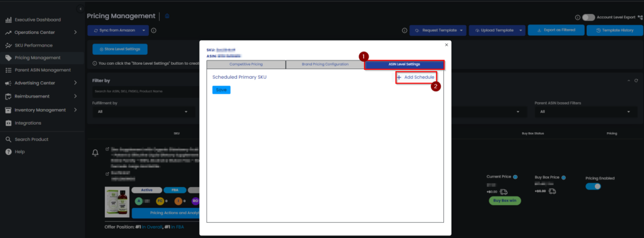Click the Reimbursement clipboard icon

pos(8,96)
